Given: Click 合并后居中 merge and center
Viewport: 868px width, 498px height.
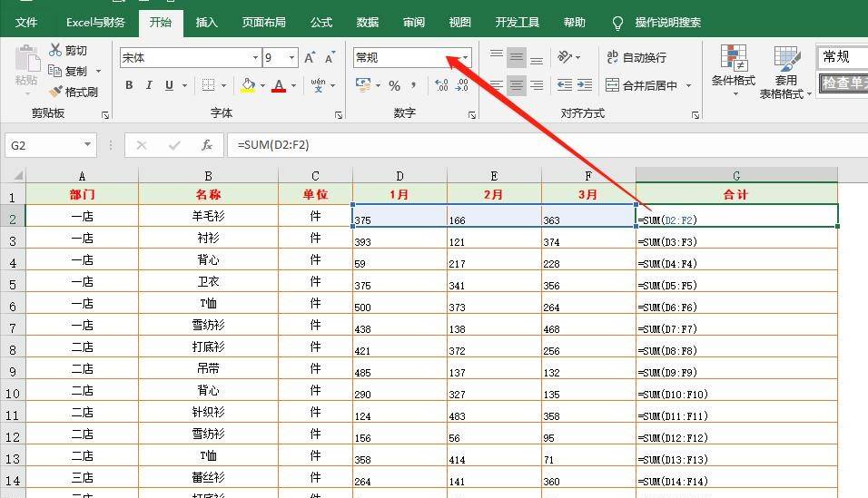Looking at the screenshot, I should (x=642, y=85).
